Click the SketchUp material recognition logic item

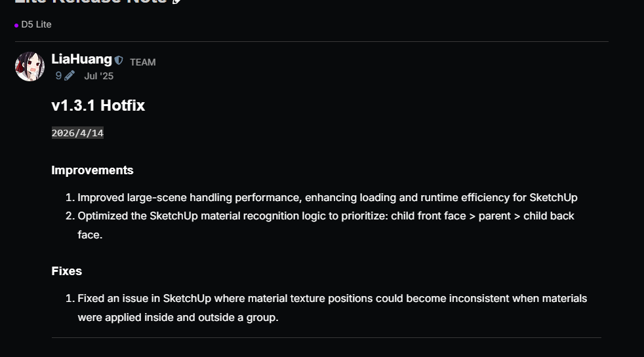click(x=326, y=216)
